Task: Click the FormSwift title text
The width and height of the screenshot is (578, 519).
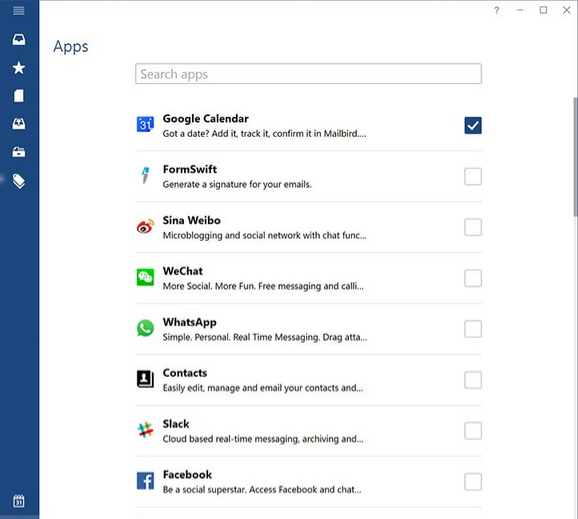Action: (190, 169)
